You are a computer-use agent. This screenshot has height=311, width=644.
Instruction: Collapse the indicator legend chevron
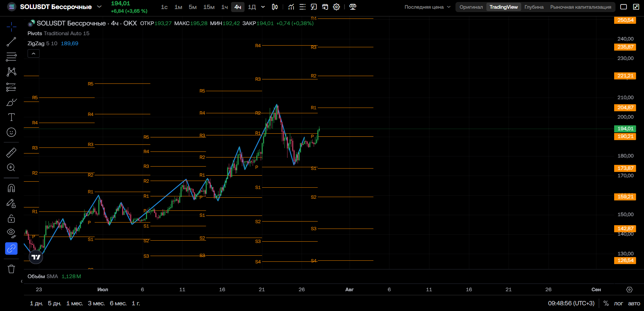click(34, 54)
